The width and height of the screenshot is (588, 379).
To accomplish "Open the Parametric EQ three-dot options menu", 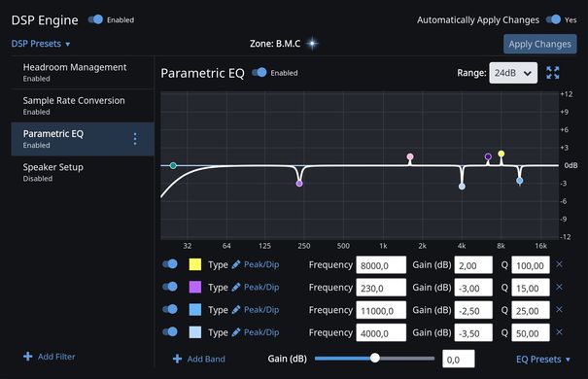I will click(x=135, y=139).
